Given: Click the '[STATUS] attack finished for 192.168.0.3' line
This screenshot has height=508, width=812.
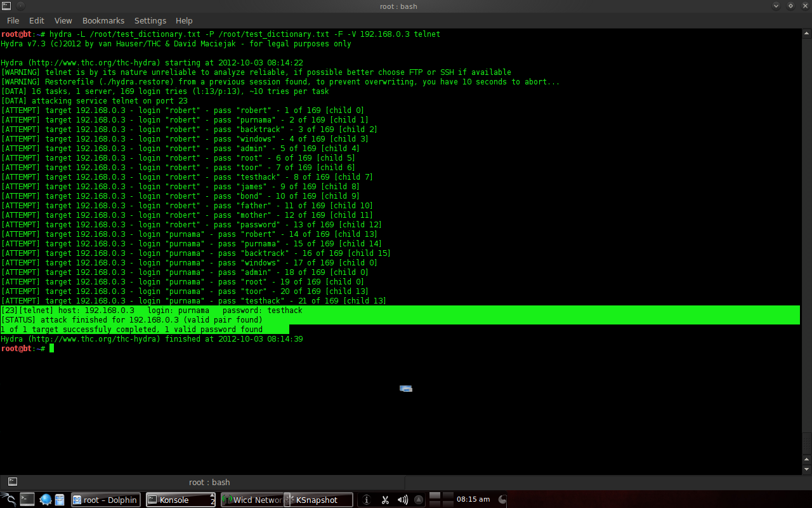Looking at the screenshot, I should pyautogui.click(x=132, y=320).
